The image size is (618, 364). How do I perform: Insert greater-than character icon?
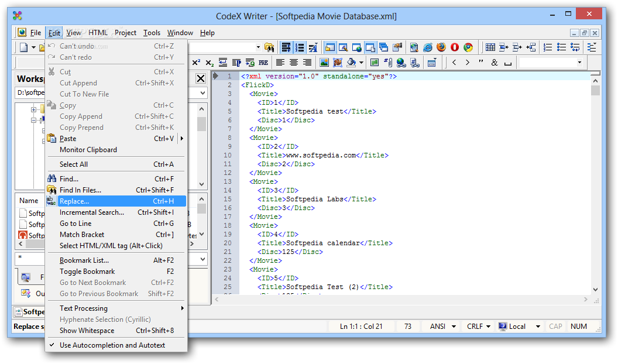pyautogui.click(x=468, y=62)
